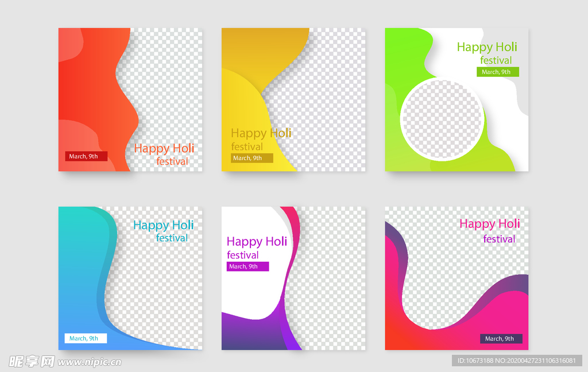
Task: Click the green Happy Holi heading
Action: pyautogui.click(x=487, y=47)
